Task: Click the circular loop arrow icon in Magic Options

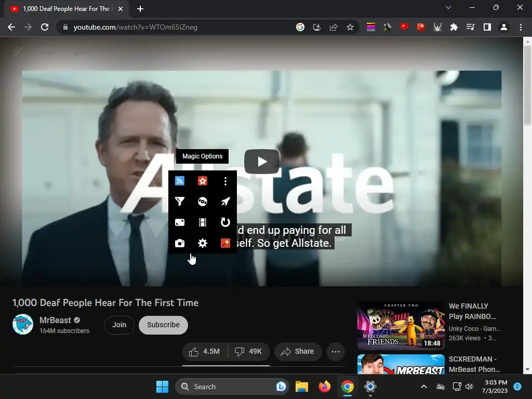Action: point(225,222)
